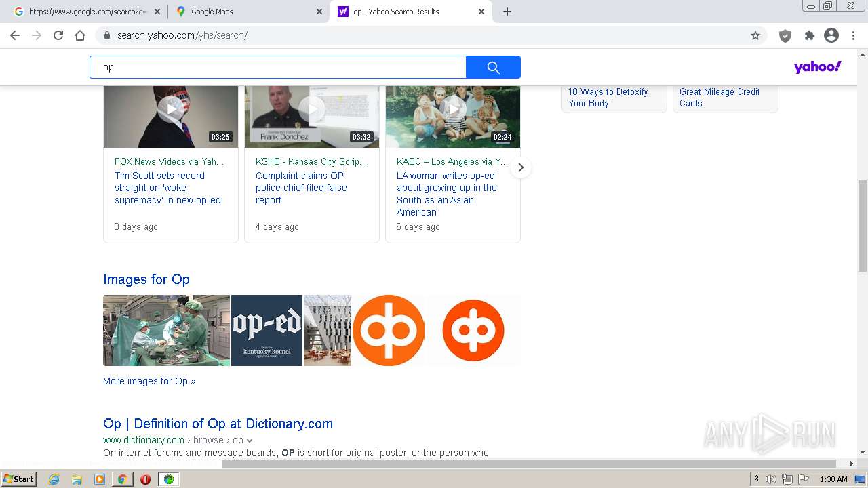Open the Chrome profile avatar
Image resolution: width=868 pixels, height=488 pixels.
(831, 35)
